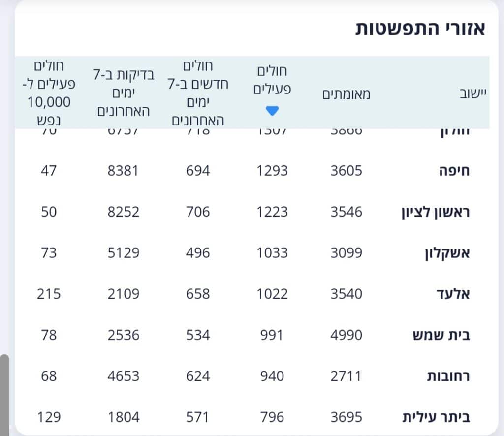Click חולים פעילים ל-10,000 נפש header
The width and height of the screenshot is (504, 436).
[49, 93]
